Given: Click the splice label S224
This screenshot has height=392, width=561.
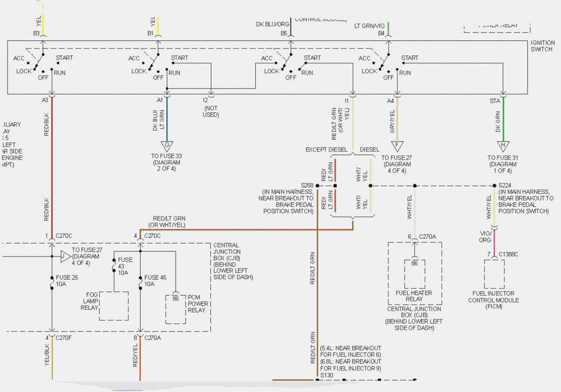Looking at the screenshot, I should click(x=506, y=185).
